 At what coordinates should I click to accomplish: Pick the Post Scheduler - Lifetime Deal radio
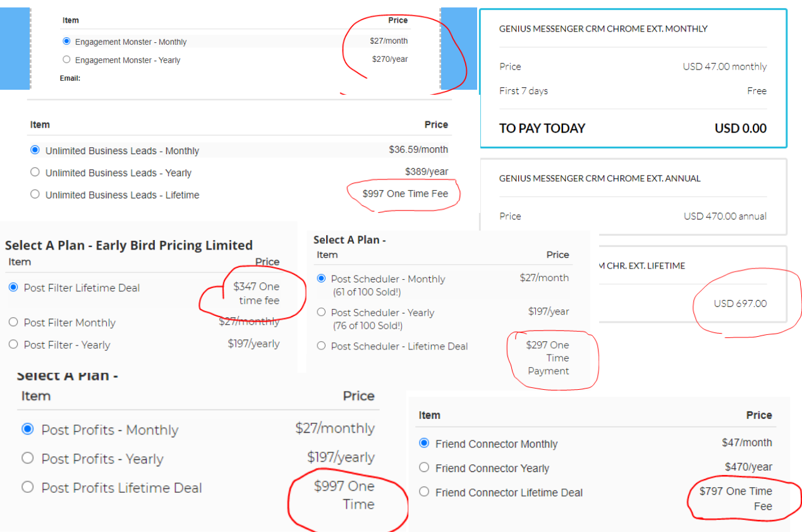(321, 346)
